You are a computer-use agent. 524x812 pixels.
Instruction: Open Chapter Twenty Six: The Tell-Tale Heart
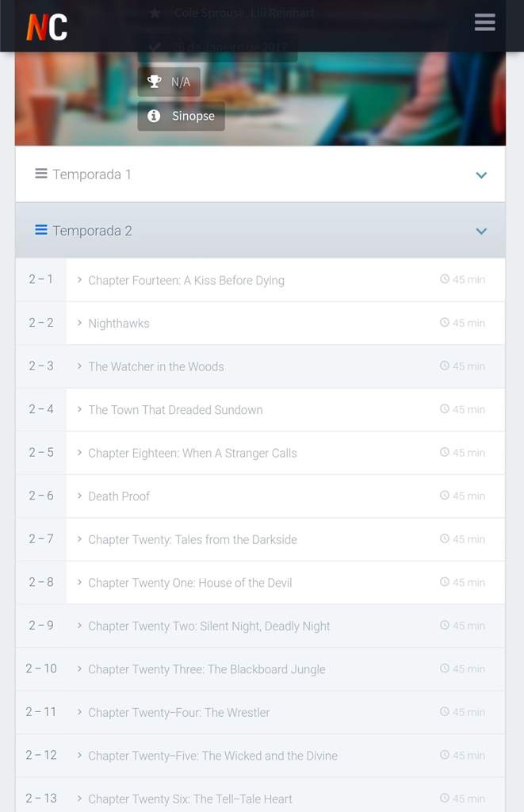pos(190,799)
